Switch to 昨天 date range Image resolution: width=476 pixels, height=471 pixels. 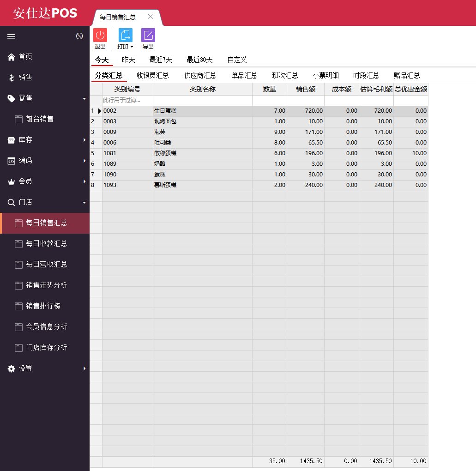[x=128, y=60]
